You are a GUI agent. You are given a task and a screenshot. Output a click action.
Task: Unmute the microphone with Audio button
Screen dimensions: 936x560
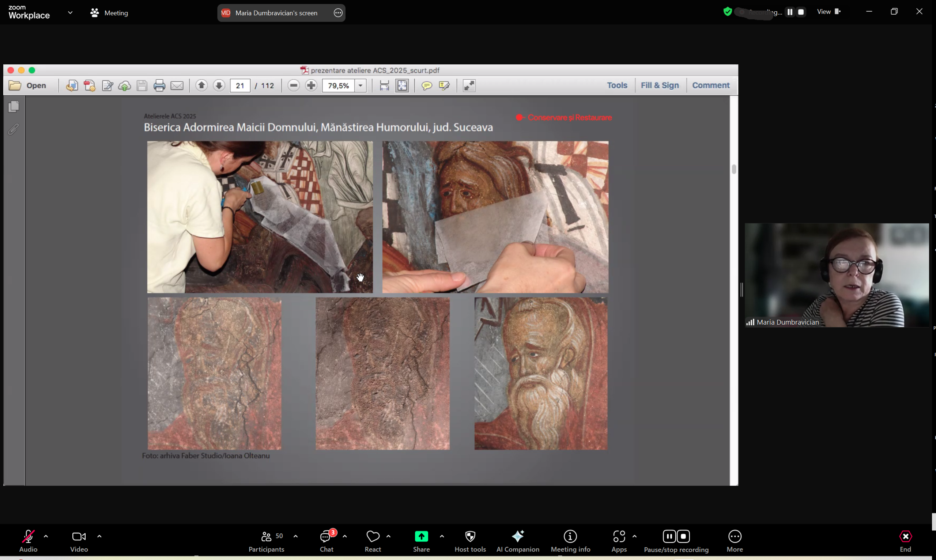pyautogui.click(x=28, y=541)
